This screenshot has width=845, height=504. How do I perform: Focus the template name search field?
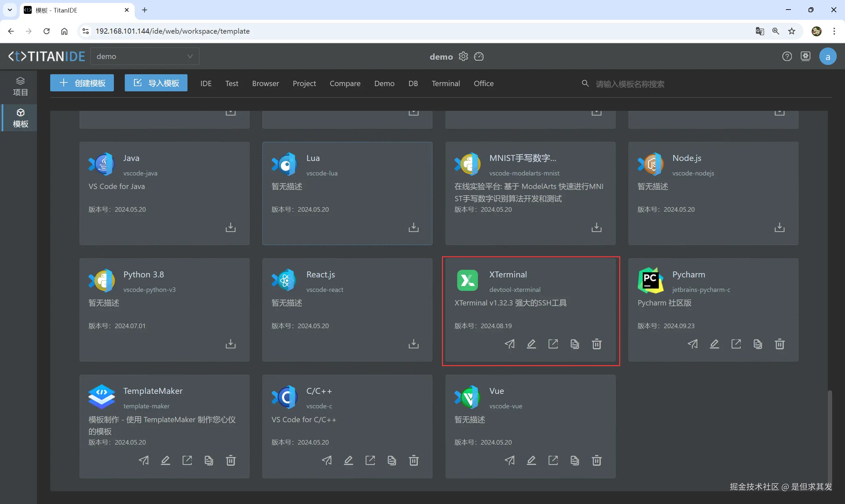click(629, 84)
